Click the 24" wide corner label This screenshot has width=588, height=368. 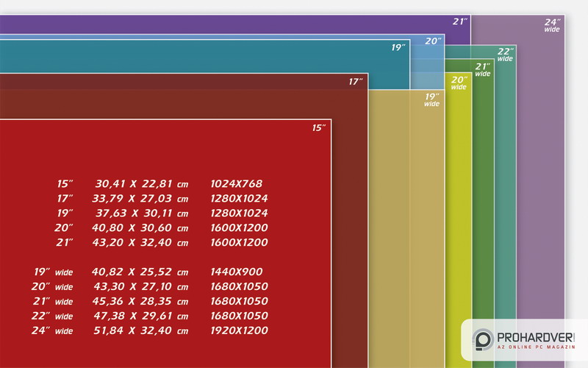[552, 25]
